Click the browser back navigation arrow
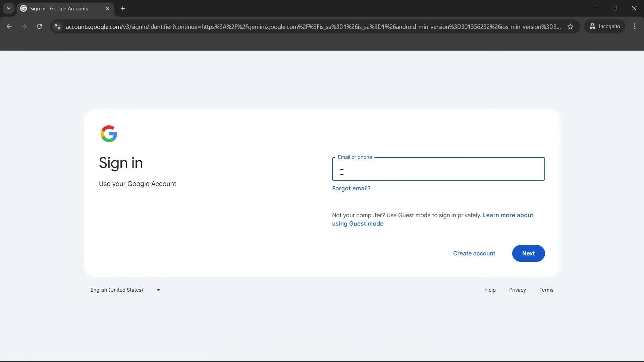This screenshot has height=362, width=644. 9,26
